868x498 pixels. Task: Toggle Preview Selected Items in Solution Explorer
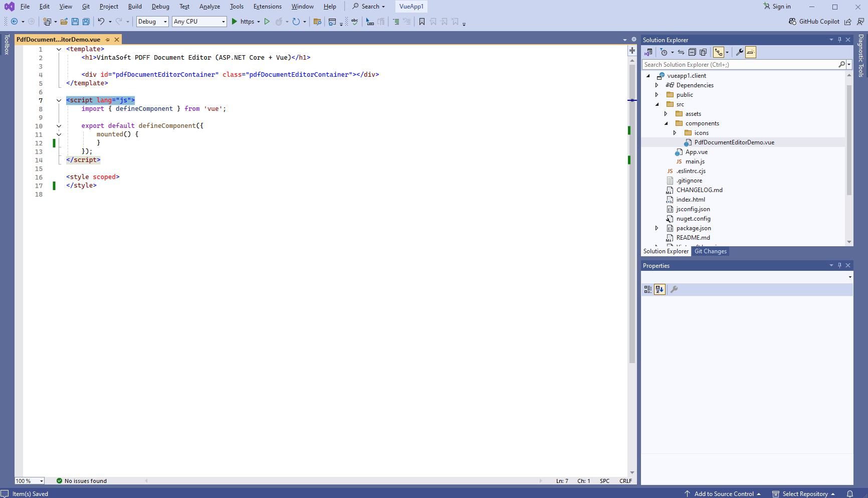point(750,52)
